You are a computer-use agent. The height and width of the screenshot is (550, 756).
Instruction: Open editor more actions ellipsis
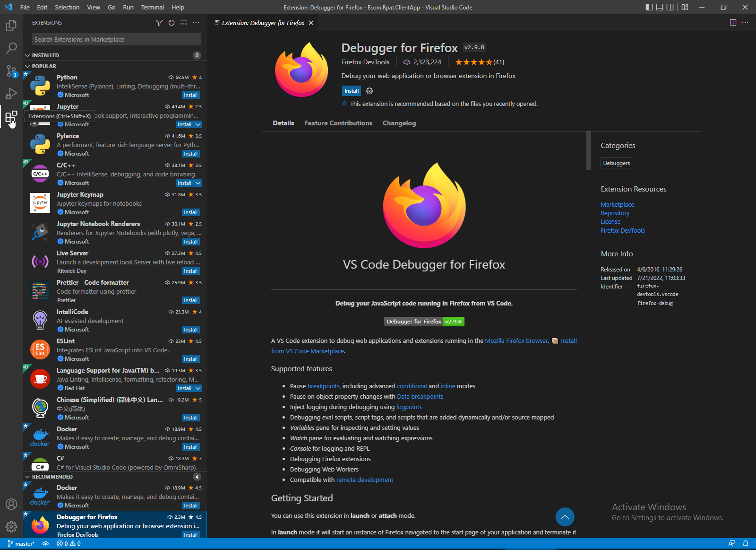(745, 23)
